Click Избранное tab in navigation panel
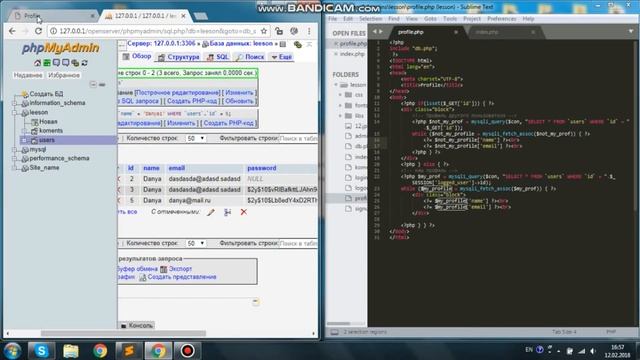This screenshot has height=360, width=640. (x=64, y=76)
